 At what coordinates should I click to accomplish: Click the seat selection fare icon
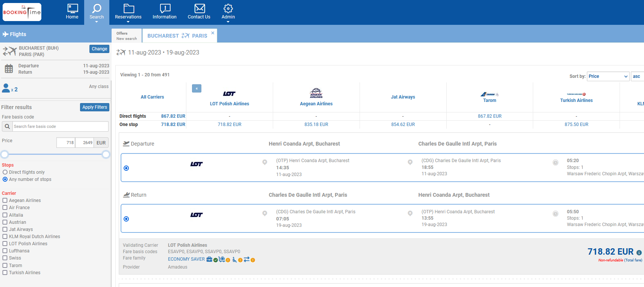coord(234,260)
